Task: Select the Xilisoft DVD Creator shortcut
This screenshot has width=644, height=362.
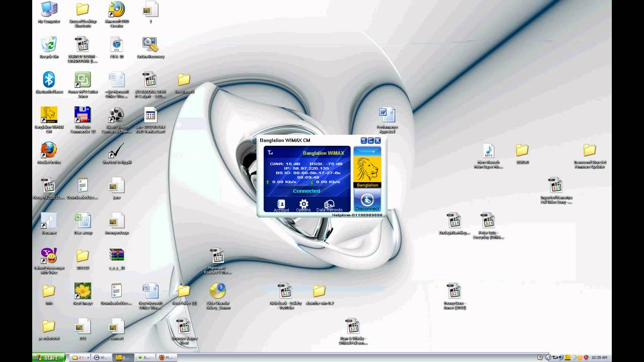Action: point(117,14)
